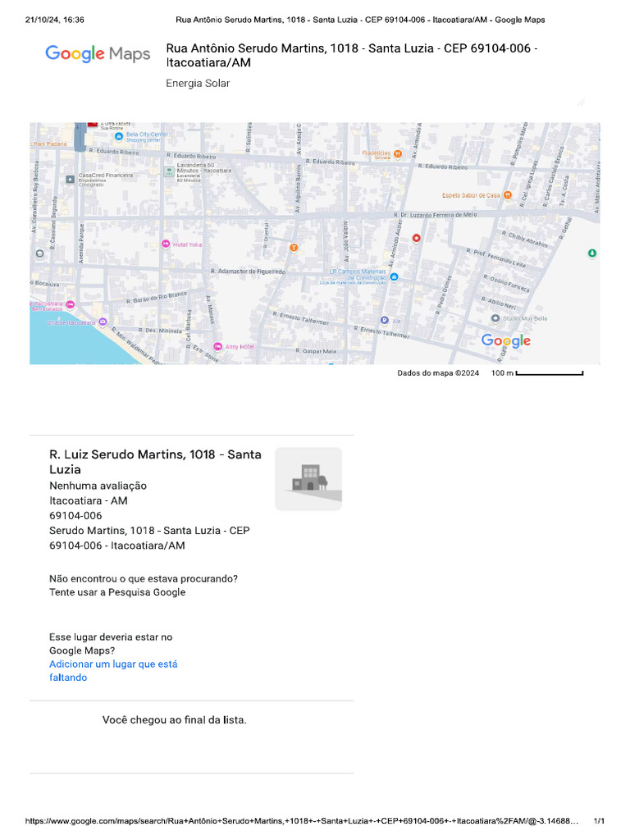Select the R. Luiz Serudo Martins result title
Screen dimensions: 630x840
point(156,462)
